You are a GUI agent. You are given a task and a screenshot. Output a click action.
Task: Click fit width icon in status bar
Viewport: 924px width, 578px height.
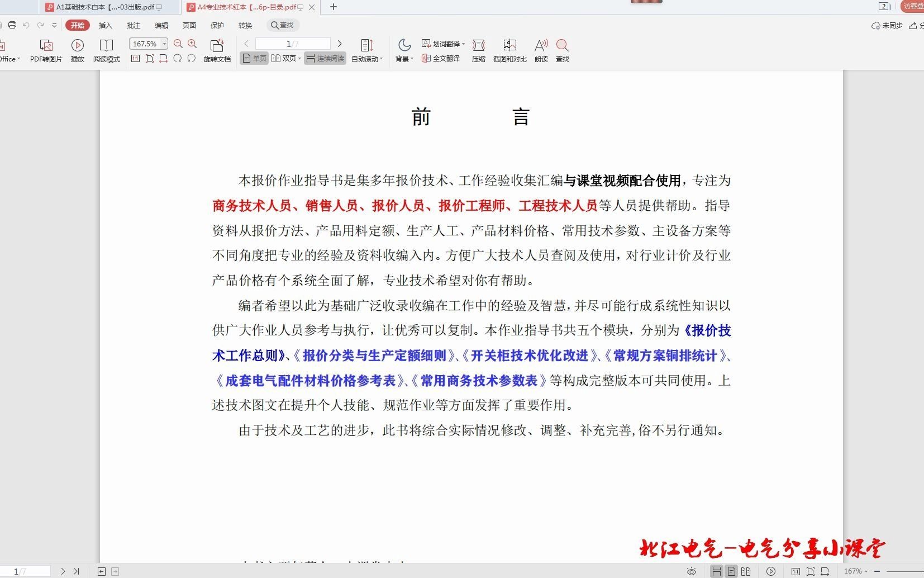825,571
